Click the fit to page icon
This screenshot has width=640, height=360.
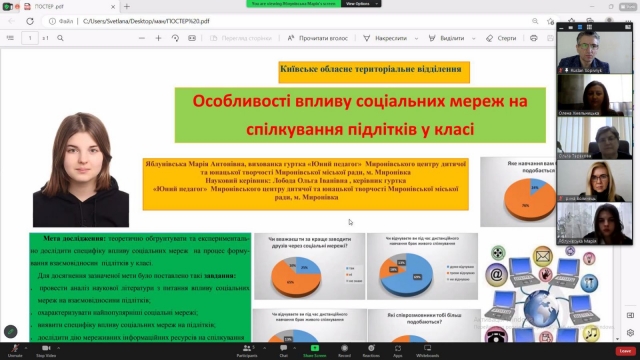(x=192, y=38)
